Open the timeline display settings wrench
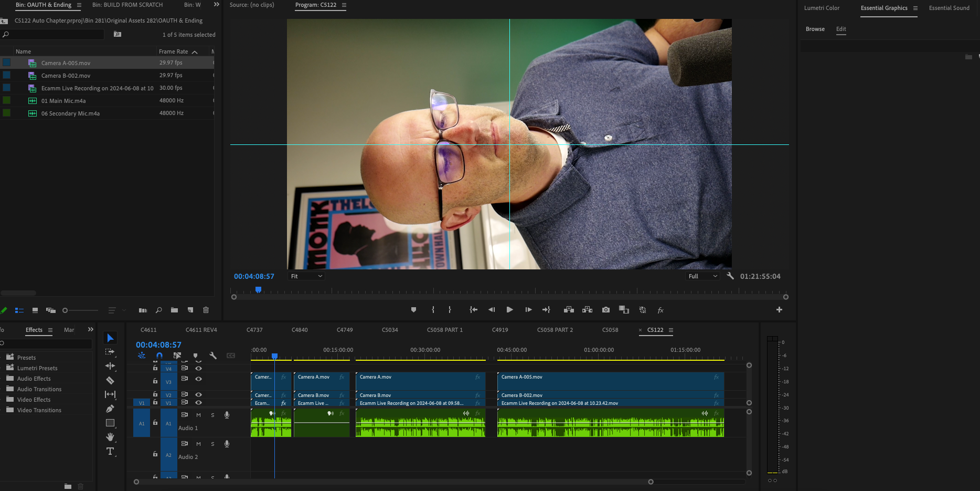The width and height of the screenshot is (980, 491). click(x=213, y=356)
